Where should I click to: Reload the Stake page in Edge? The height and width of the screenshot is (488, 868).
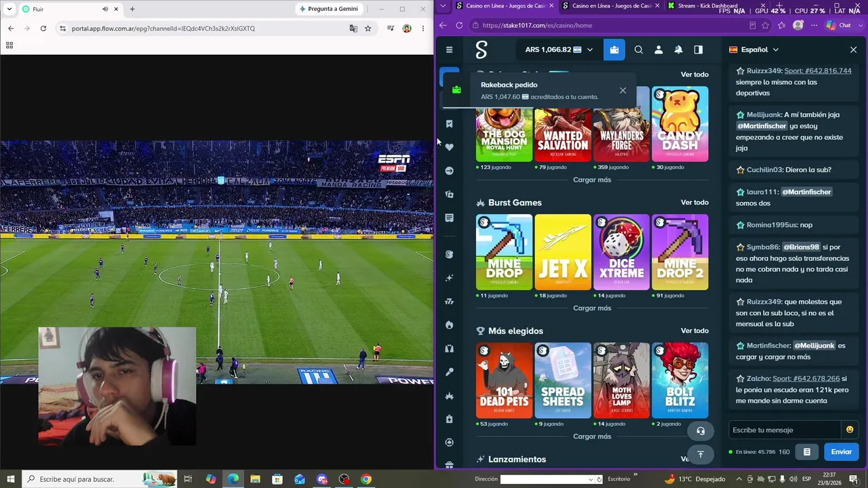pyautogui.click(x=459, y=25)
